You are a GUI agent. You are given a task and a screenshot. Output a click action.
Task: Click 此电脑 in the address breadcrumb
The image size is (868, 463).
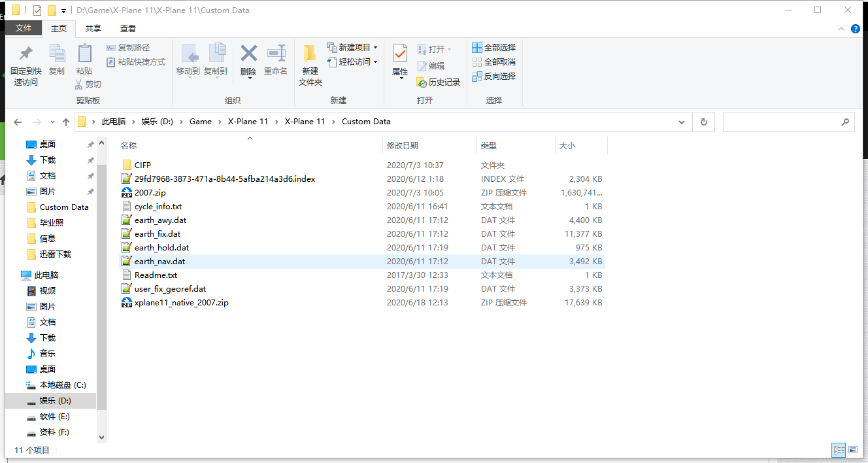(114, 122)
